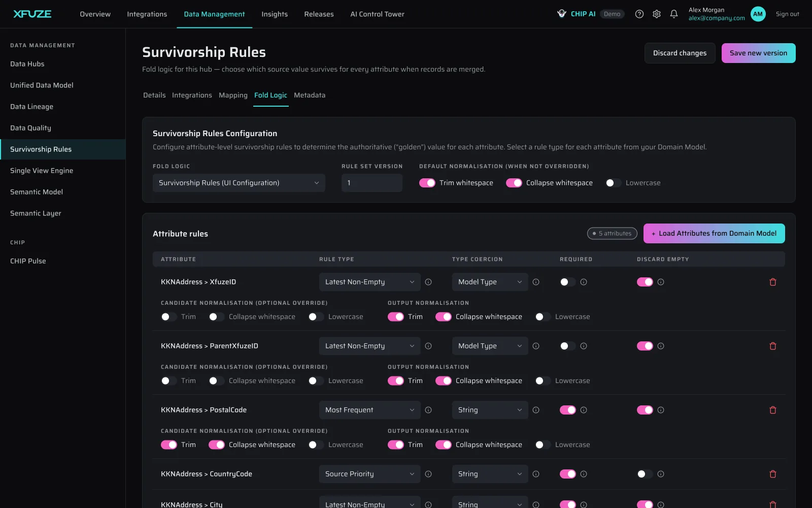Show required info icon in PostalCode row
Screen dimensions: 812x508
pos(584,410)
